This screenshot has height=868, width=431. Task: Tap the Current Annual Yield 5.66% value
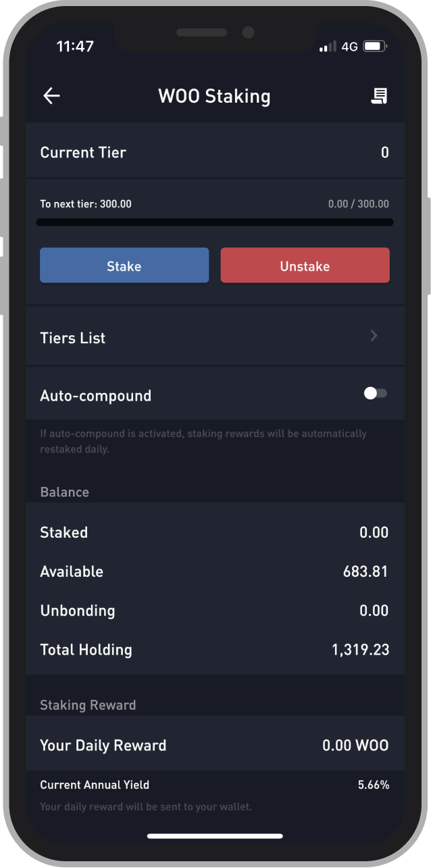pyautogui.click(x=374, y=785)
